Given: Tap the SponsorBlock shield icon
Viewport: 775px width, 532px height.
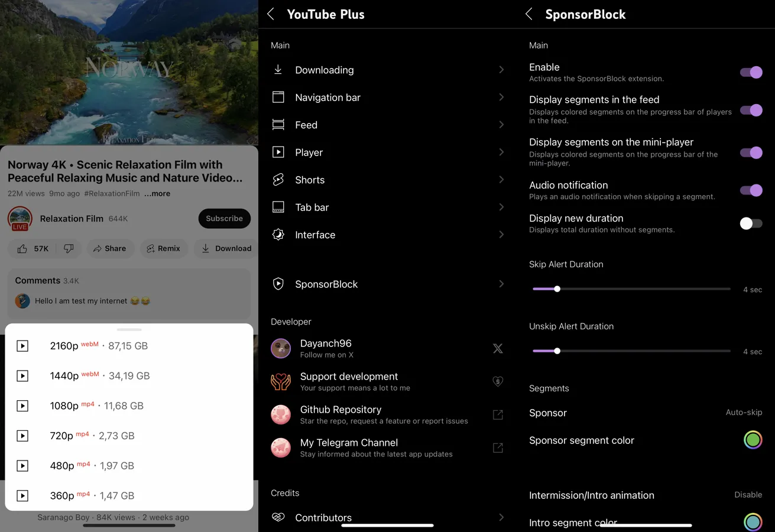Looking at the screenshot, I should (278, 284).
